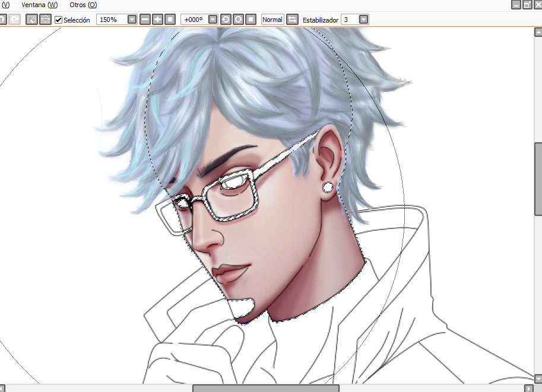Click the vertical scrollbar down arrow
The width and height of the screenshot is (542, 392).
538,378
